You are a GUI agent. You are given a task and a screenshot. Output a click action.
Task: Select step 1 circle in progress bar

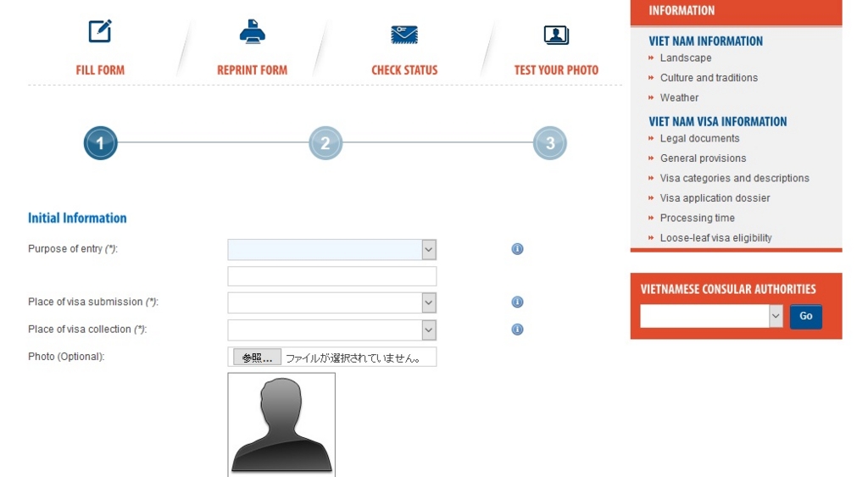[x=100, y=143]
